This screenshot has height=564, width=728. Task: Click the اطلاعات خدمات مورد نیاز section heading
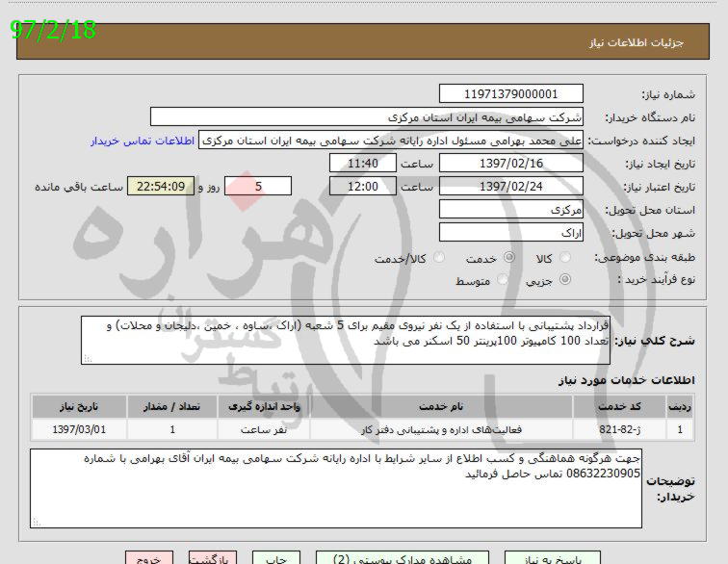pos(626,380)
